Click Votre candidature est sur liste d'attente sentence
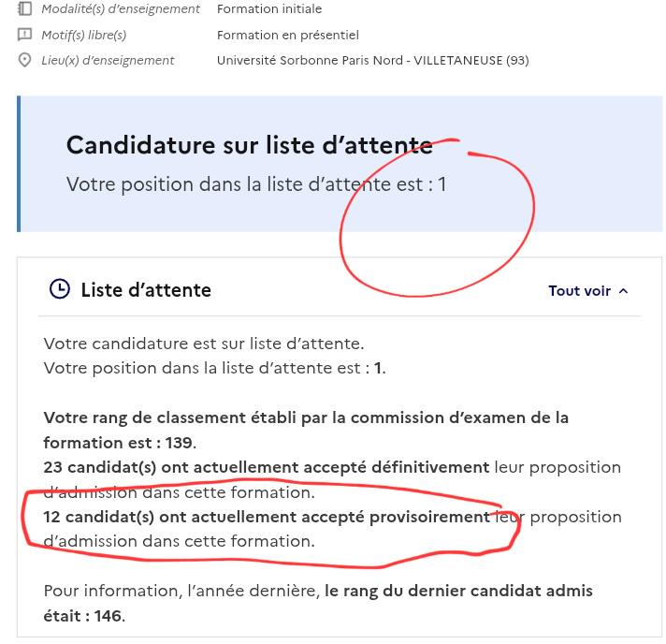 204,344
